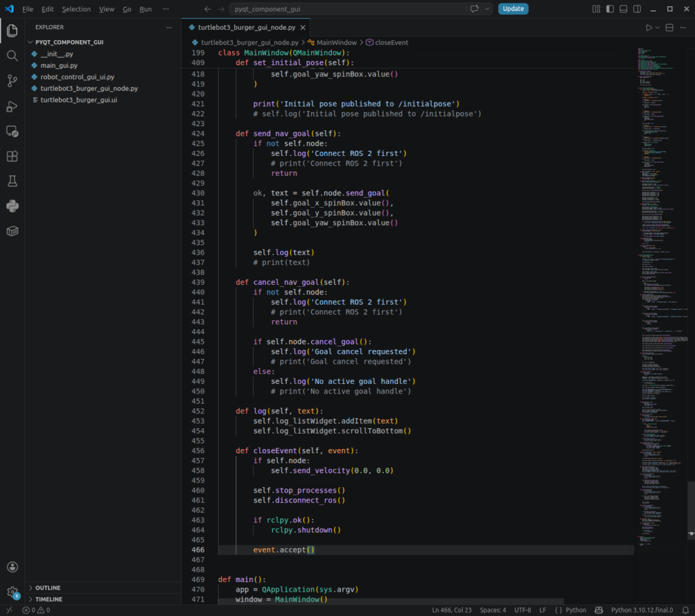The width and height of the screenshot is (695, 616).
Task: Open the containers box icon view
Action: click(12, 231)
